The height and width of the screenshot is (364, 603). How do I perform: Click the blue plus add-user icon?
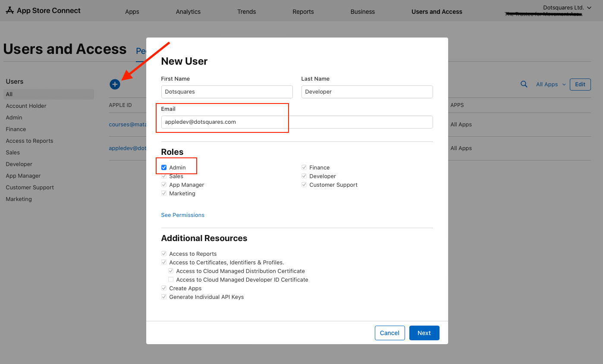click(x=115, y=84)
